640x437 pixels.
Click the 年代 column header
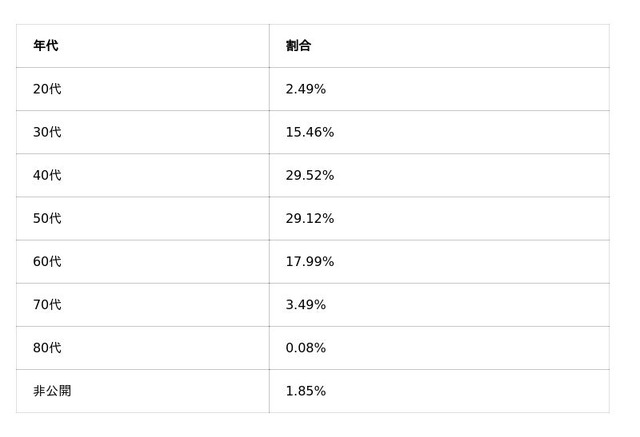click(46, 46)
